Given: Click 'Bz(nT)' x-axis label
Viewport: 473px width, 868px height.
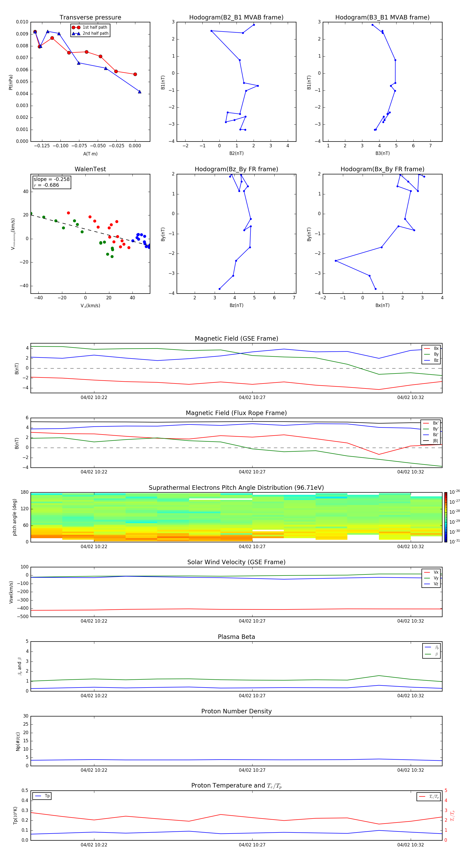Looking at the screenshot, I should point(236,306).
